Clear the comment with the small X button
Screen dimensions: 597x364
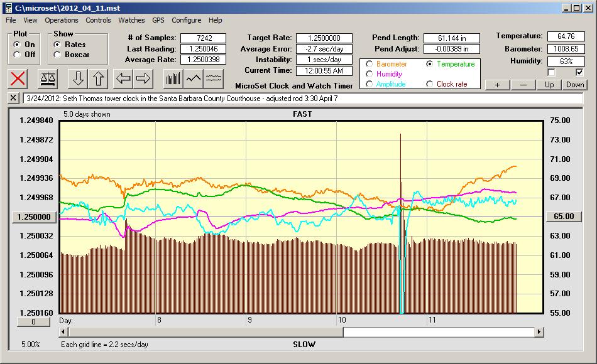pyautogui.click(x=13, y=98)
